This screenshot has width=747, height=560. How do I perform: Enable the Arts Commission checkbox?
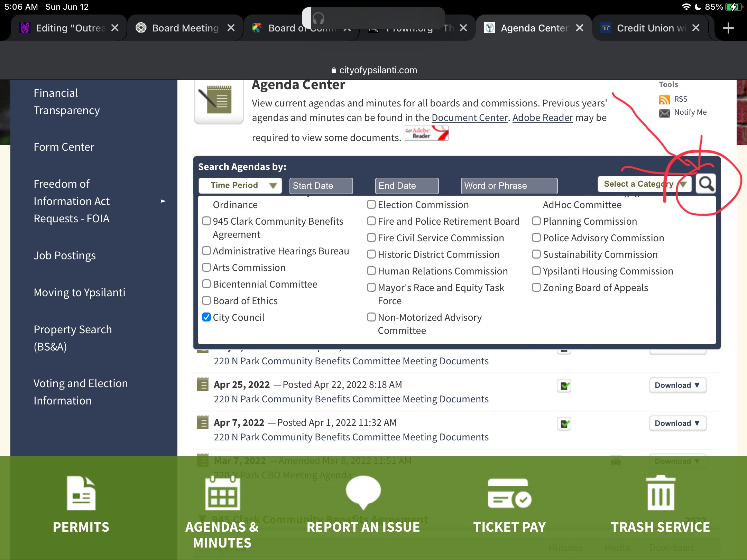coord(206,267)
